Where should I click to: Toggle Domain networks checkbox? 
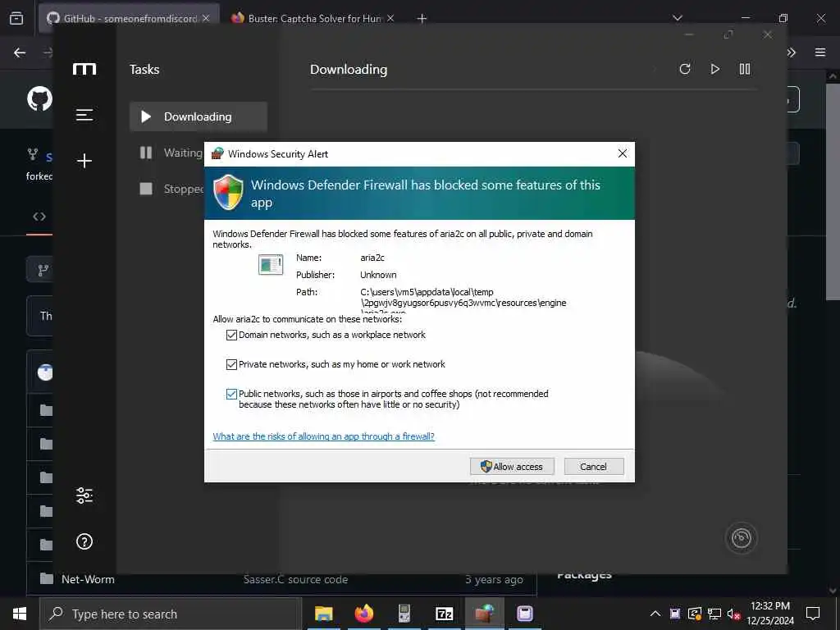pyautogui.click(x=231, y=336)
